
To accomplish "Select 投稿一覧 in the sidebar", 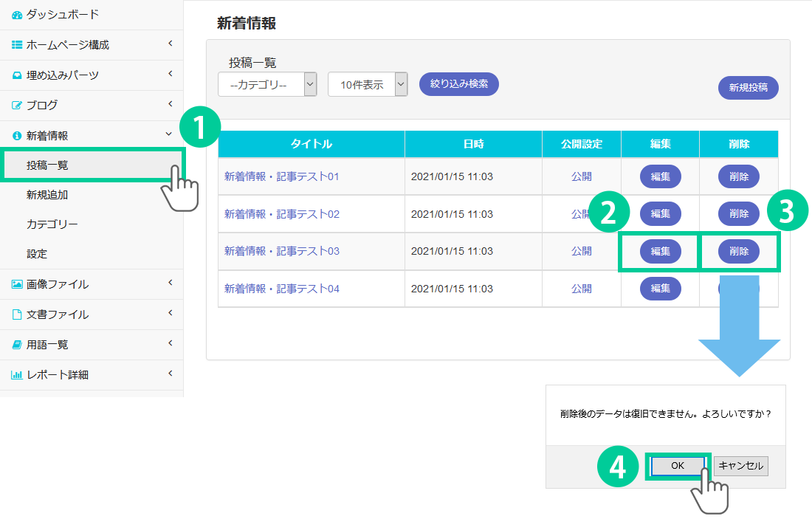I will [47, 165].
